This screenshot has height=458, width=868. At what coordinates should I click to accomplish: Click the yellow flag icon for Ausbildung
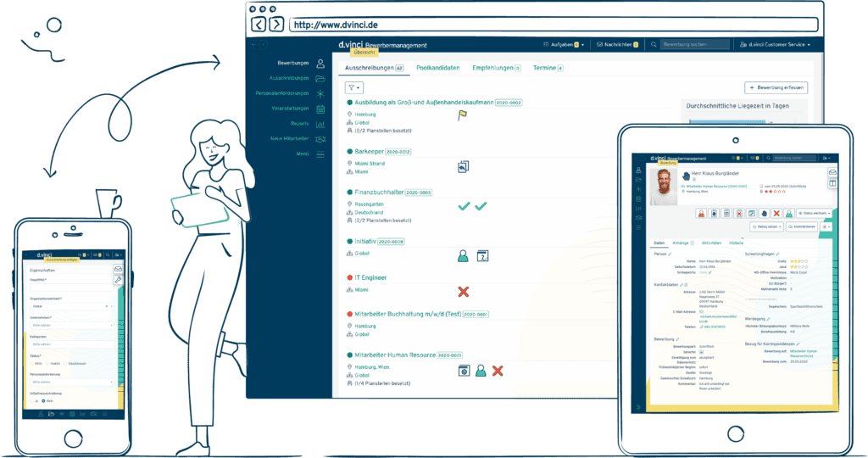pos(462,115)
